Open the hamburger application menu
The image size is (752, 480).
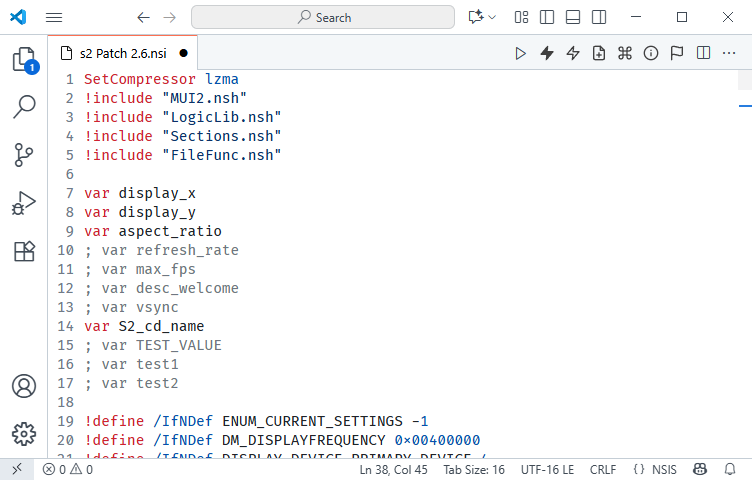[x=54, y=17]
